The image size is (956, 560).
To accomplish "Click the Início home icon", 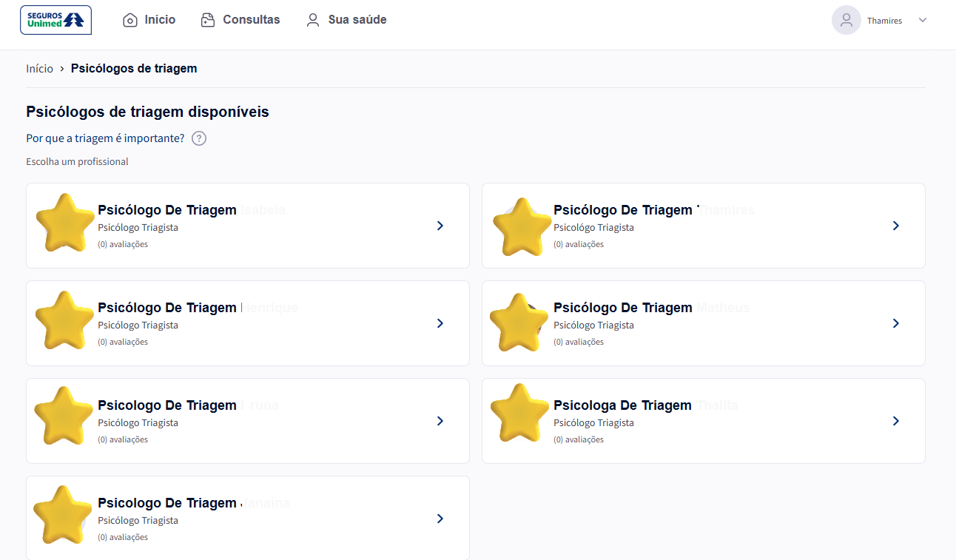I will pyautogui.click(x=130, y=20).
